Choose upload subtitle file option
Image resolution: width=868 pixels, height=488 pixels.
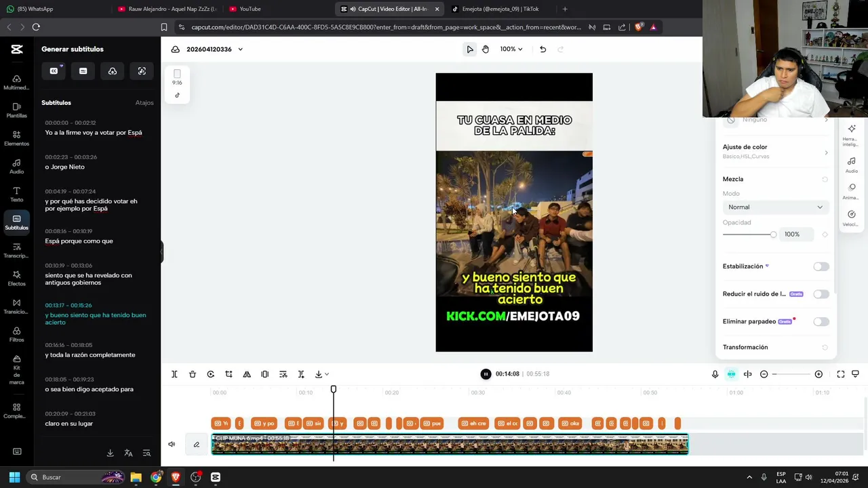coord(113,71)
